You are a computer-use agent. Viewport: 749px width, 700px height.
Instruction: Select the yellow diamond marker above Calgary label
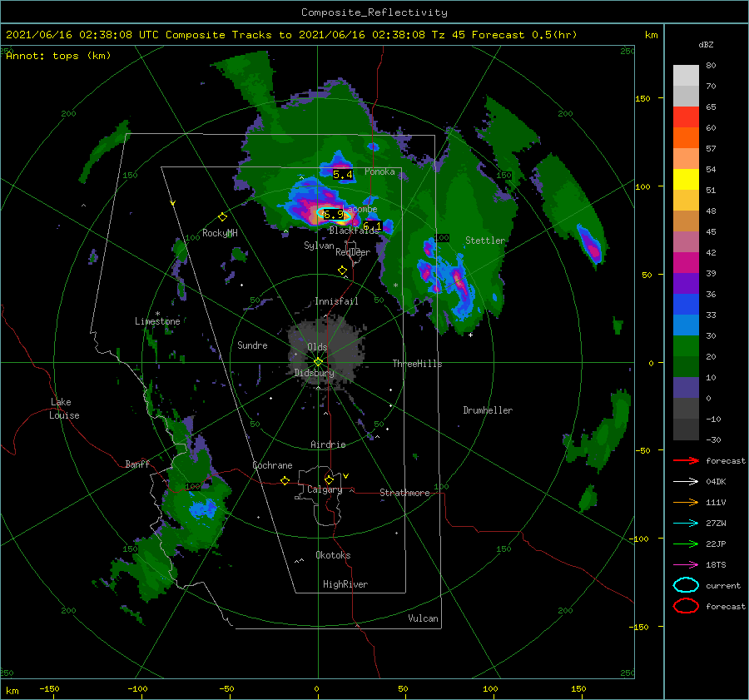point(329,479)
